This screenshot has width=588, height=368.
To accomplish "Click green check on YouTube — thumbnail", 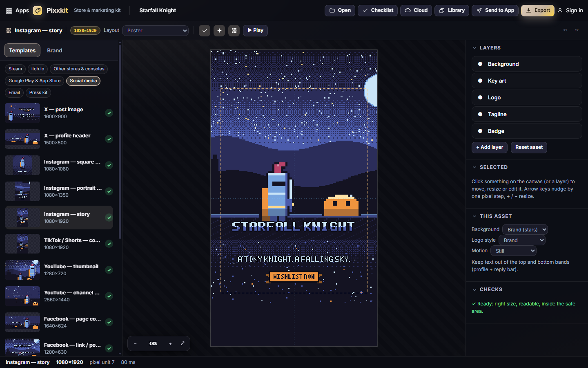I will 109,270.
